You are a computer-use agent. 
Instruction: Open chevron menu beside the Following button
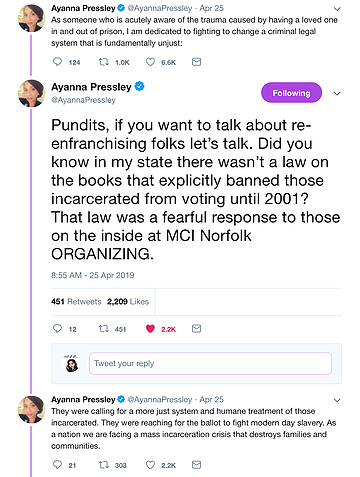[x=337, y=93]
